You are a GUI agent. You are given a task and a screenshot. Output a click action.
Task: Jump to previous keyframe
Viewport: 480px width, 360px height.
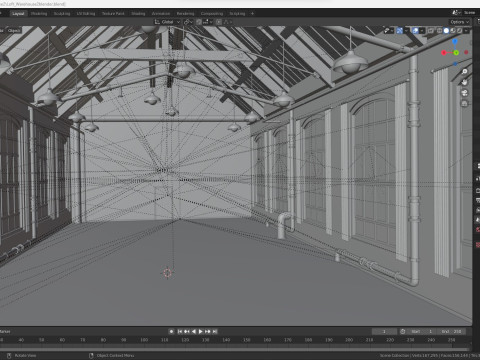187,331
